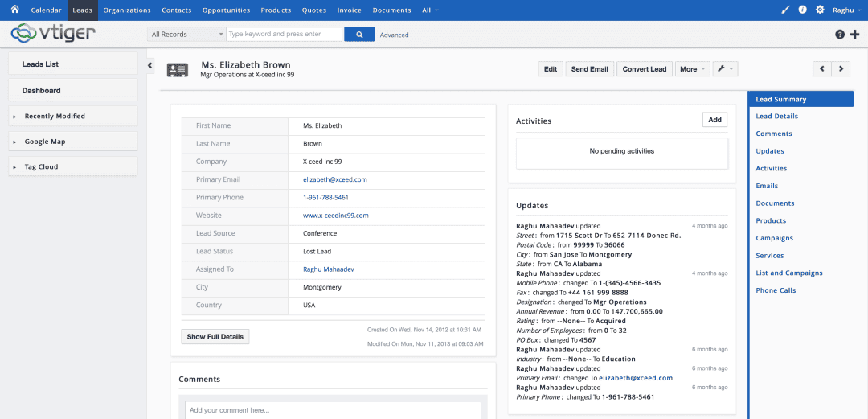Open the All Records search dropdown

pyautogui.click(x=186, y=35)
